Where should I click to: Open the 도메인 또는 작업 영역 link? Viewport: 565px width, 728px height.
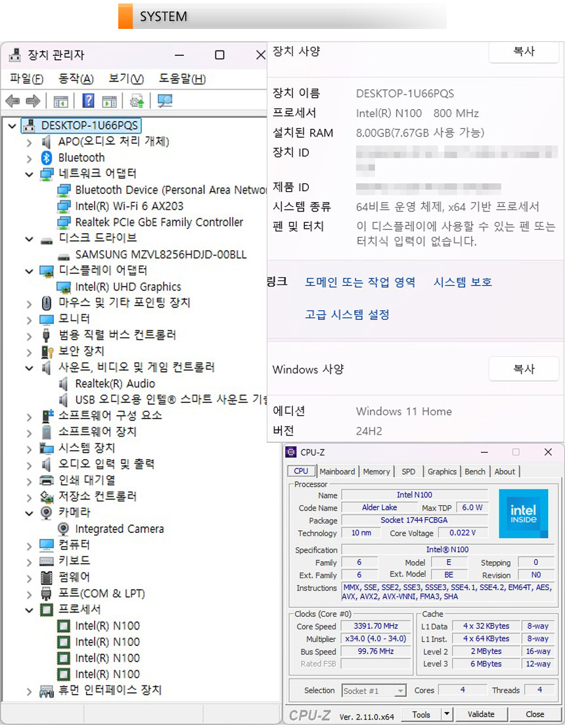(x=360, y=283)
